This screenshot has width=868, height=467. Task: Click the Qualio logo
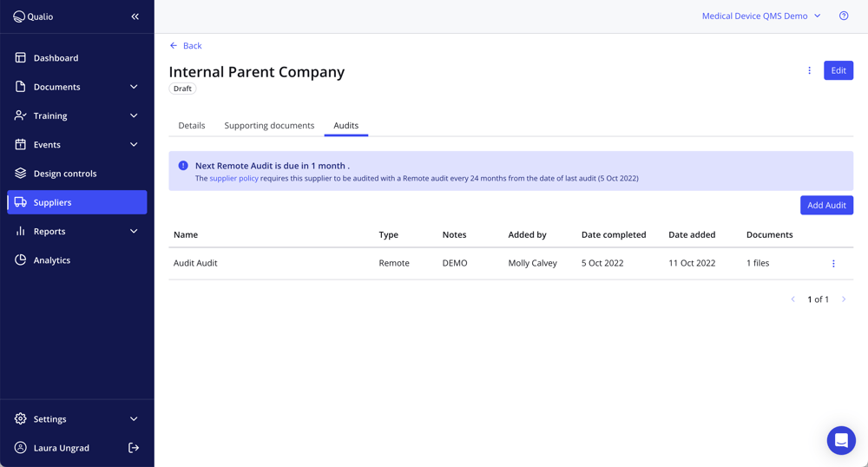[33, 16]
